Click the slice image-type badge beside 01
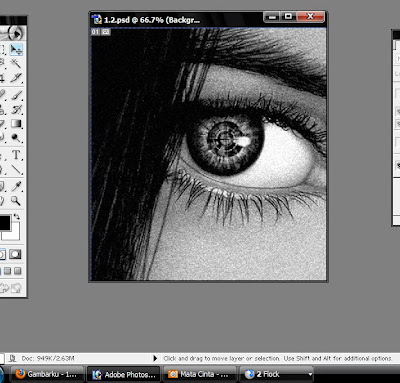 pyautogui.click(x=106, y=32)
